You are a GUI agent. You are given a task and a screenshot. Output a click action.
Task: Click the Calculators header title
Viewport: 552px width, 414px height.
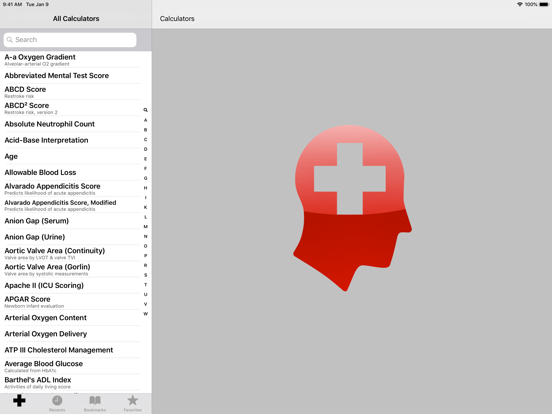(x=177, y=19)
